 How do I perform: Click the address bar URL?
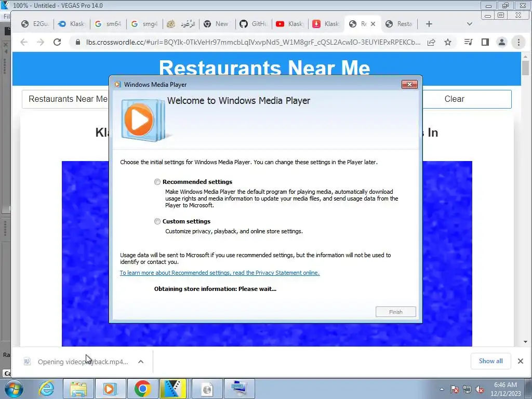click(253, 42)
